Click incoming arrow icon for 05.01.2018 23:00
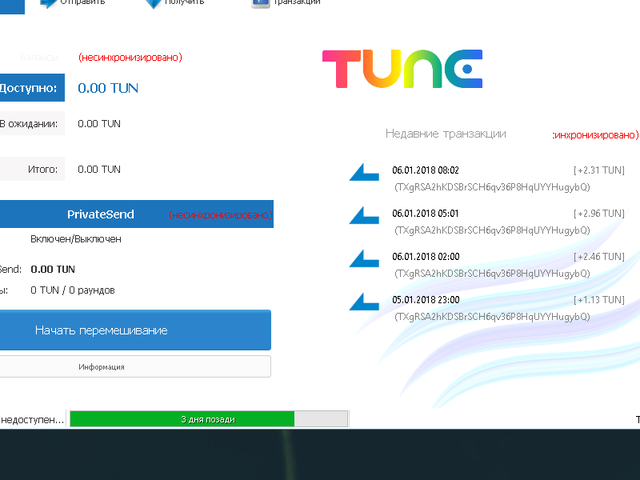Image resolution: width=640 pixels, height=480 pixels. [364, 302]
